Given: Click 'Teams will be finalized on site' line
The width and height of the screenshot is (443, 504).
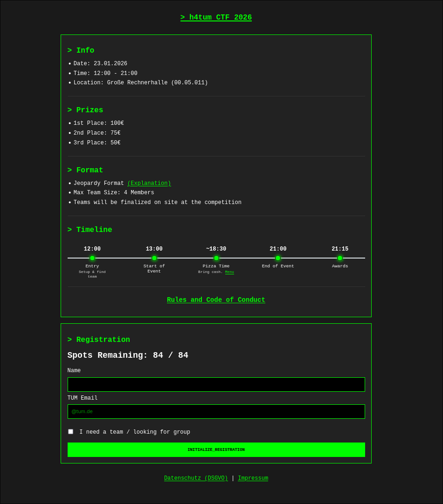Looking at the screenshot, I should click(158, 202).
